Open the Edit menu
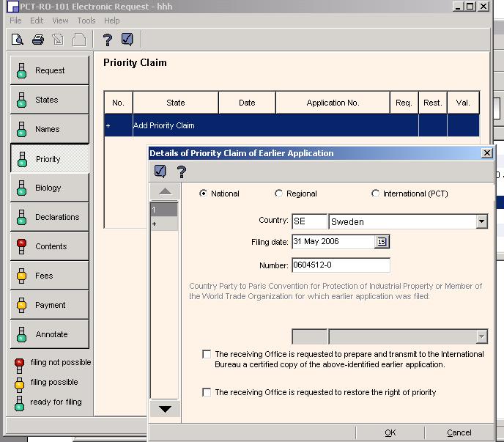Viewport: 504px width, 442px height. click(x=37, y=21)
